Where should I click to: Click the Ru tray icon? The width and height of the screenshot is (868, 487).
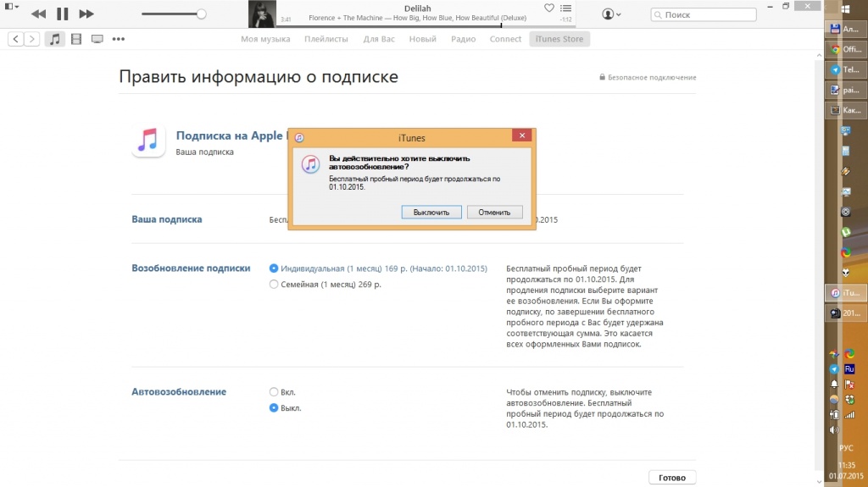849,368
